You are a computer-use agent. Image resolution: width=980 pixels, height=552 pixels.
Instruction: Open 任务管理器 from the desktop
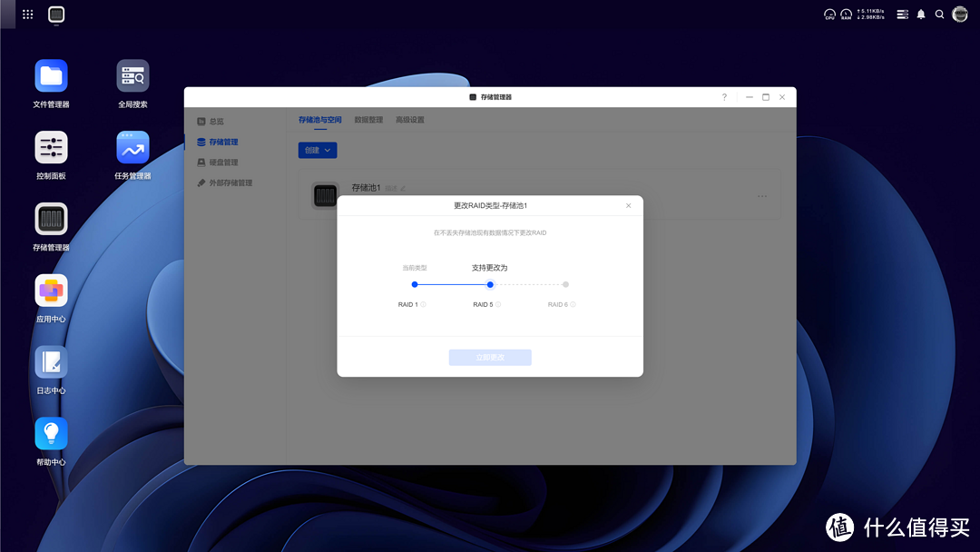(x=132, y=148)
